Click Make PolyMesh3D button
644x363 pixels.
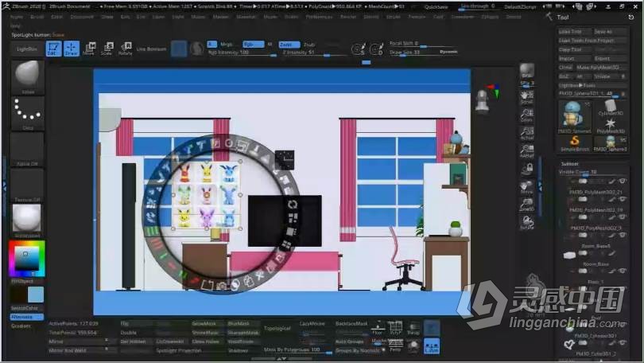point(600,67)
